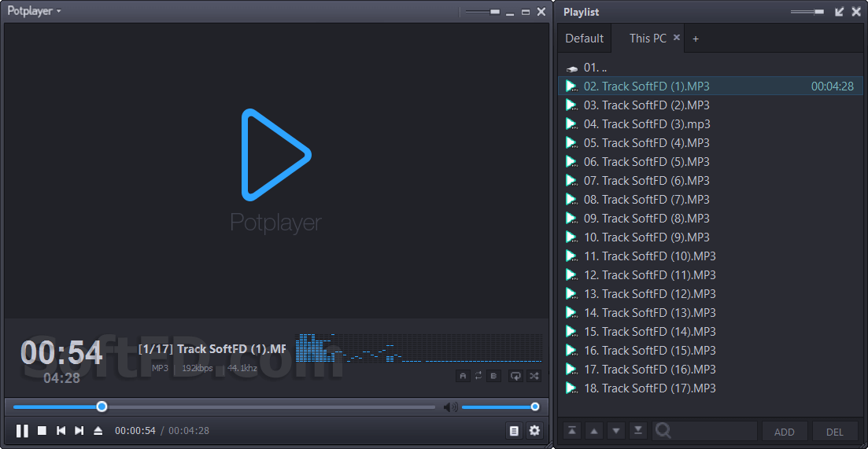This screenshot has height=449, width=868.
Task: Click the seek bar handle
Action: coord(102,407)
